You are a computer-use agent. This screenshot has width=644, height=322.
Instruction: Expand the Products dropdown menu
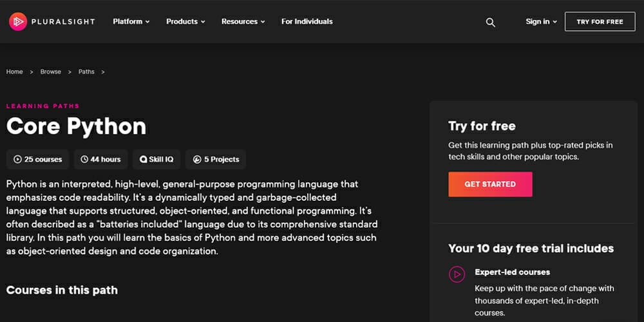tap(185, 21)
